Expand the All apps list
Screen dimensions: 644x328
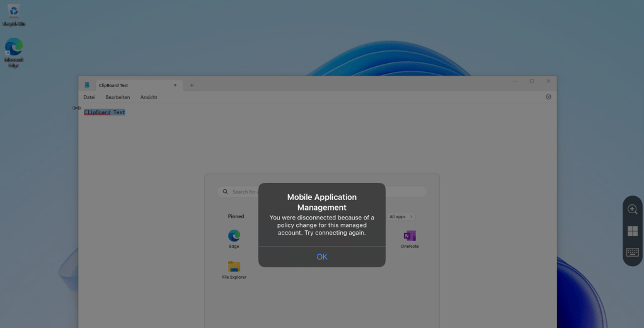click(x=401, y=216)
